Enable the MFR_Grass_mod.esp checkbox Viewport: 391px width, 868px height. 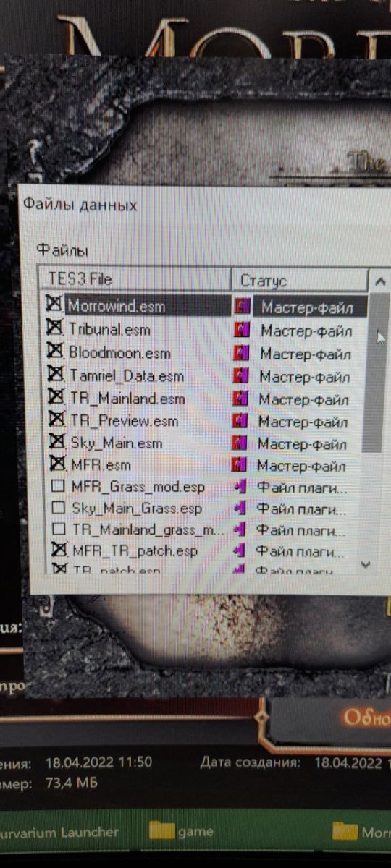click(x=59, y=488)
